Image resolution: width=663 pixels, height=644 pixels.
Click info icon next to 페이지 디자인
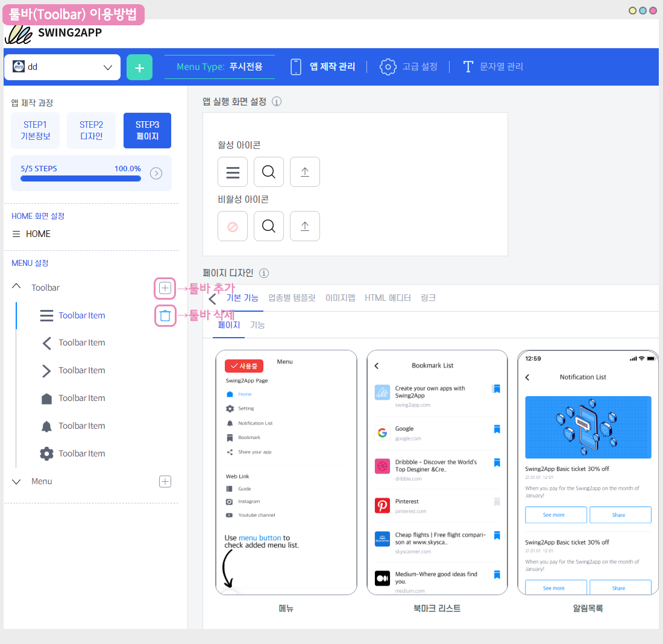pos(264,273)
